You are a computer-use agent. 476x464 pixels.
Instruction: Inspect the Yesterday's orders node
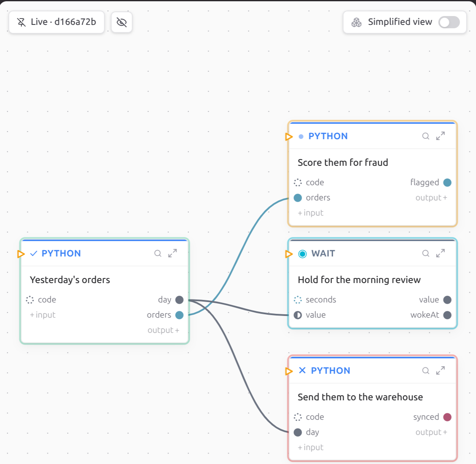[158, 253]
